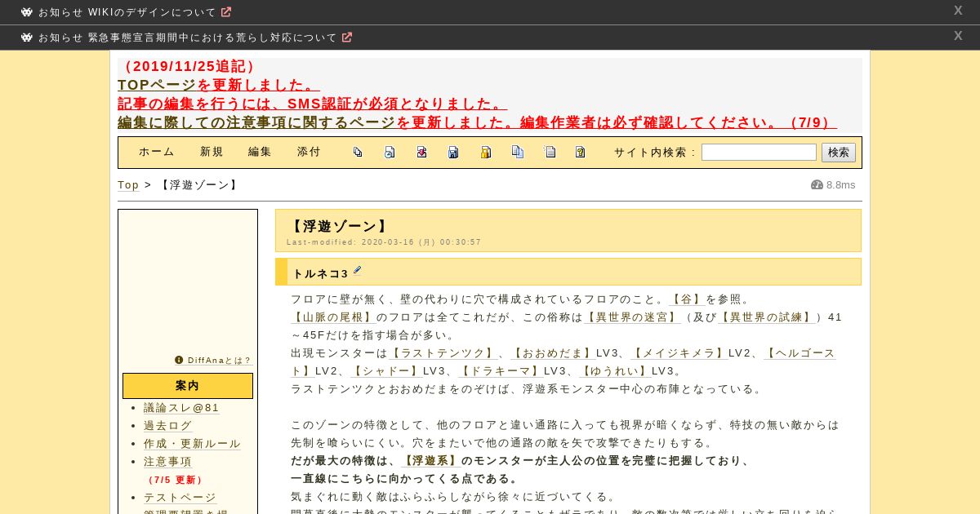Click the トルネコ3 section heading
The height and width of the screenshot is (514, 980).
(x=320, y=273)
